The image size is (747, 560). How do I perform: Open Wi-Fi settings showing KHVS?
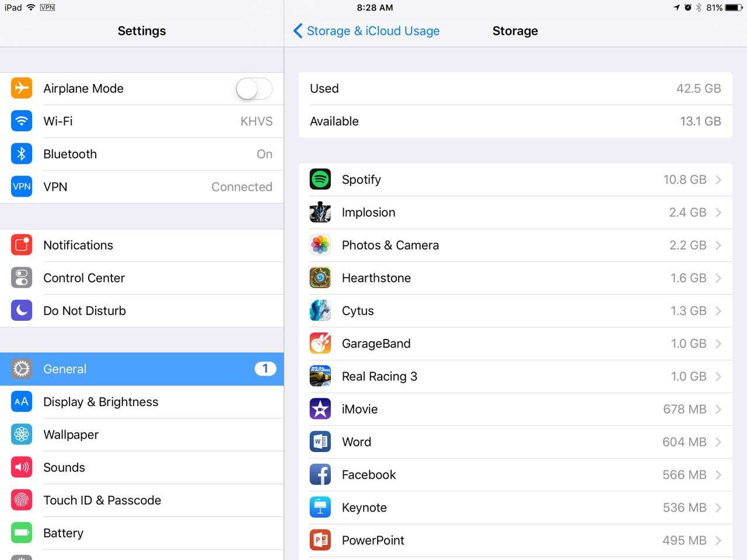tap(142, 121)
